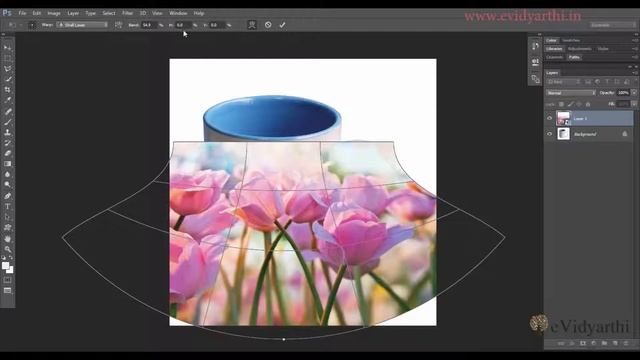
Task: Toggle lock all for layer
Action: click(588, 104)
